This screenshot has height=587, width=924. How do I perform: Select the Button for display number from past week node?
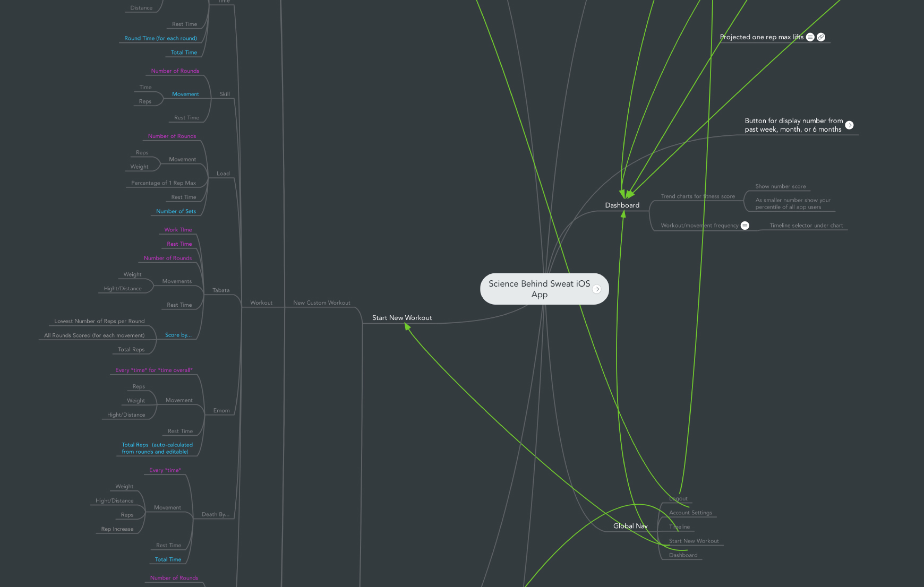click(793, 125)
